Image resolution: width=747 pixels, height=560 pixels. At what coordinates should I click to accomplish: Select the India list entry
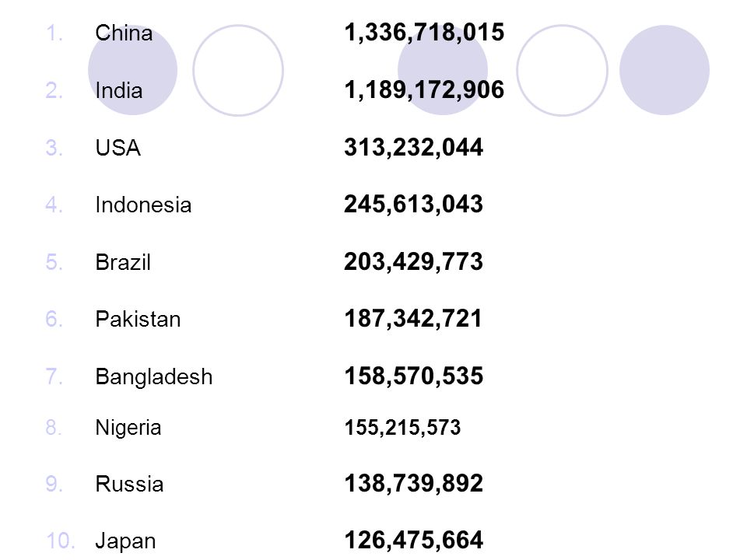118,90
